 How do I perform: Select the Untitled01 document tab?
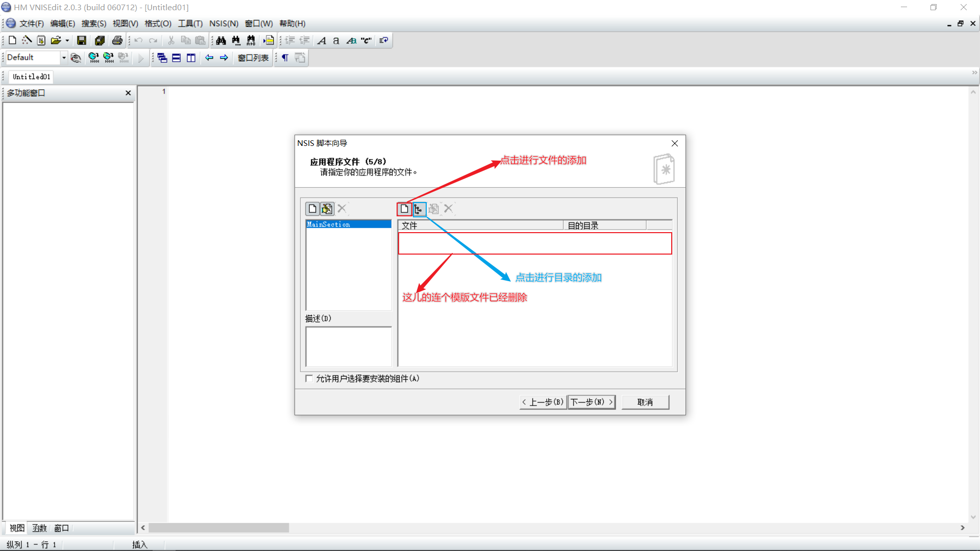[x=32, y=77]
